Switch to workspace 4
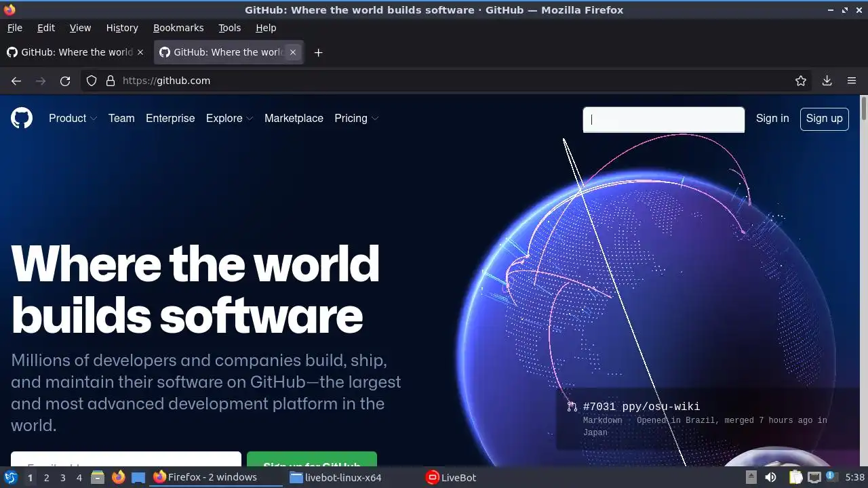This screenshot has width=868, height=488. (79, 477)
